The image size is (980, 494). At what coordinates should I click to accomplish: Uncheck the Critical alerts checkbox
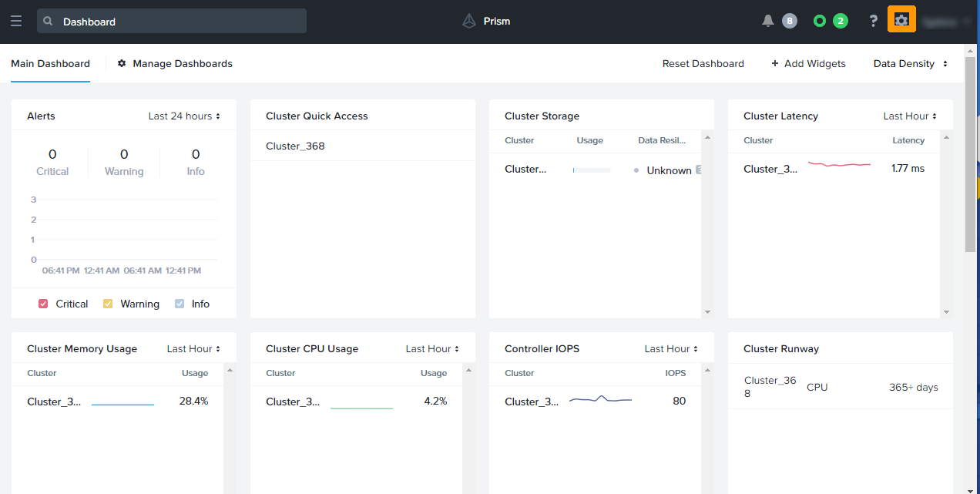(43, 304)
